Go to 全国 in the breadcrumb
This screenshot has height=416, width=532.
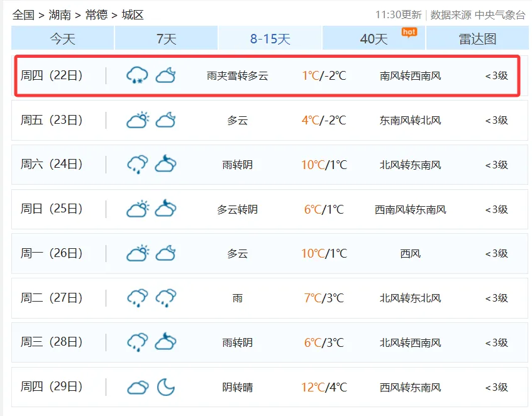pos(23,15)
